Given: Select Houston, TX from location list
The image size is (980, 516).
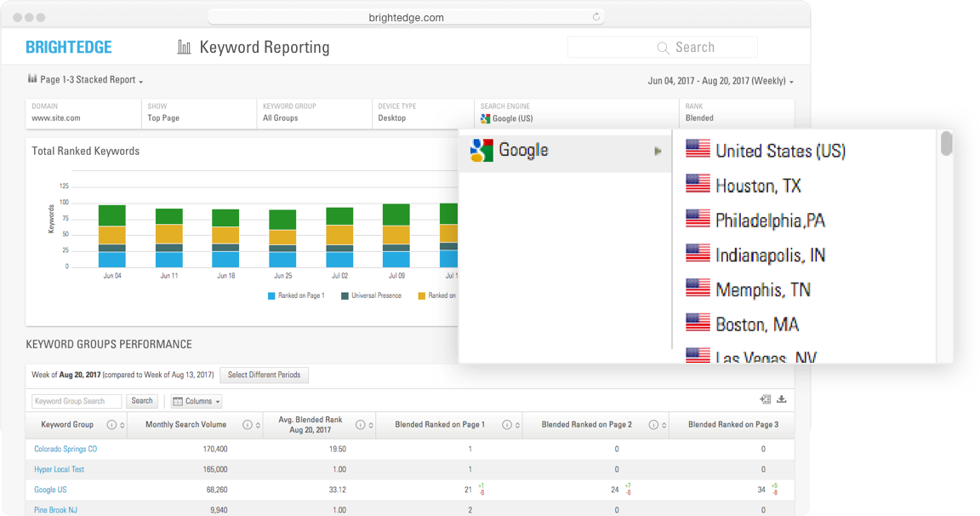Looking at the screenshot, I should 758,186.
